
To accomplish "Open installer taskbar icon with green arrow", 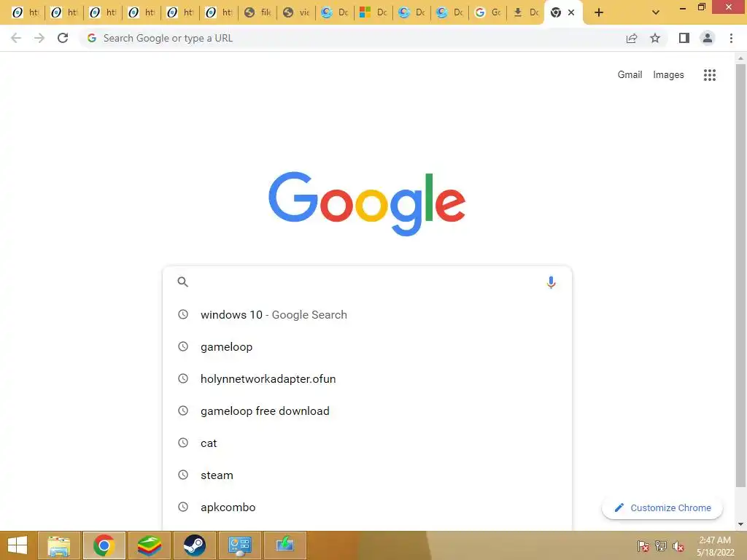I will click(x=285, y=545).
